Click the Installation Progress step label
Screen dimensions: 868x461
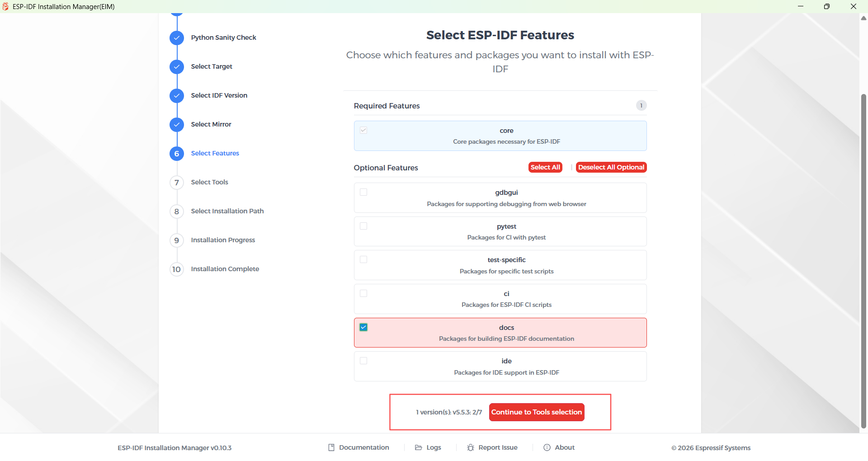click(223, 240)
